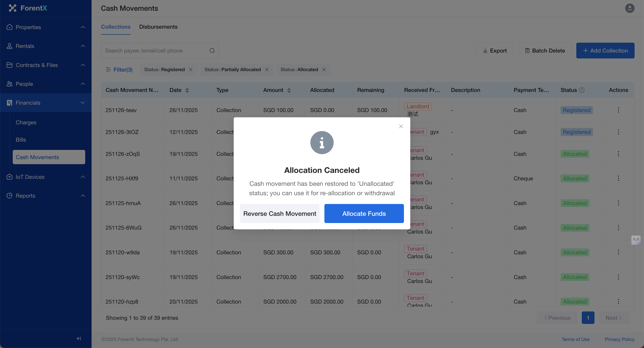Open Charges in the sidebar

pyautogui.click(x=26, y=122)
